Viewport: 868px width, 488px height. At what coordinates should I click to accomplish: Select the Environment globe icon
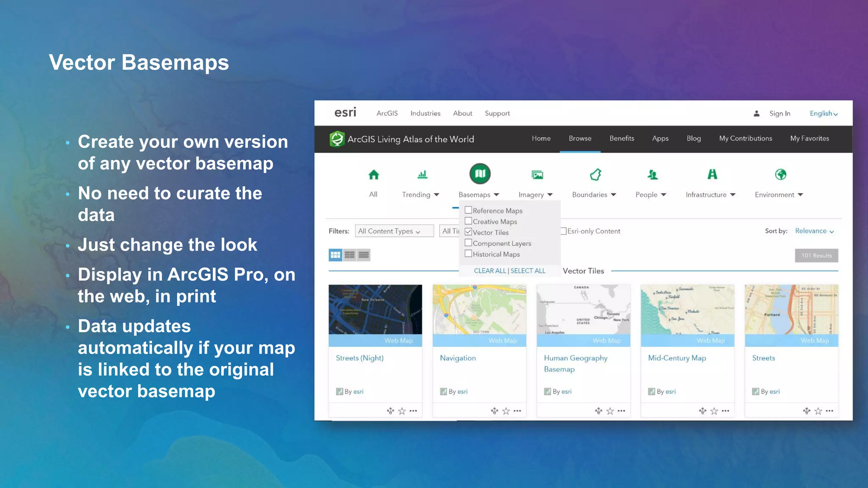pos(780,175)
